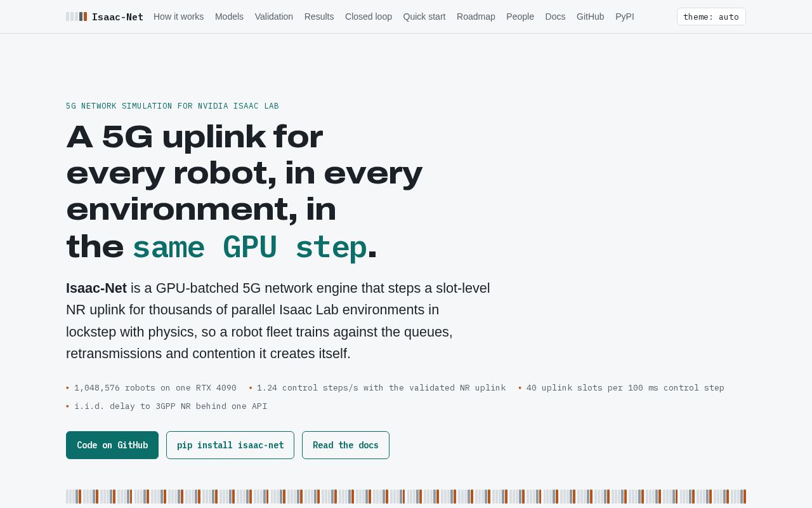Click the '5G NETWORK SIMULATION FOR NVIDIA ISAAC LAB' label
This screenshot has width=812, height=508.
point(173,106)
